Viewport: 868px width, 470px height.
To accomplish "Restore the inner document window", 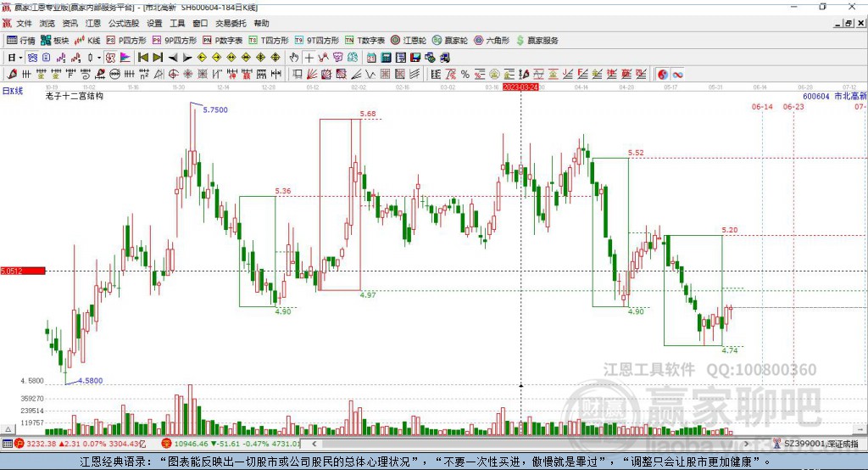I will [x=849, y=23].
